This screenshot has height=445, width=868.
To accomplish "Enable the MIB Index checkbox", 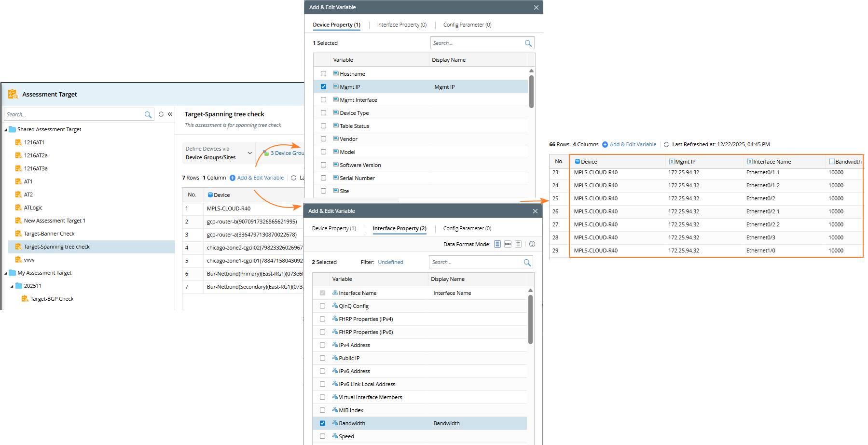I will coord(322,410).
